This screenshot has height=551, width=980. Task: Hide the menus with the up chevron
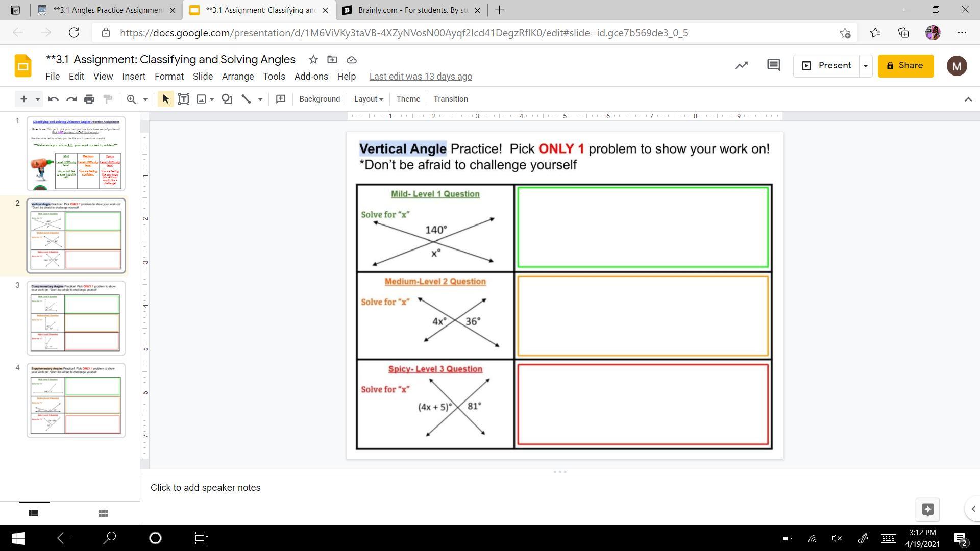[x=968, y=99]
